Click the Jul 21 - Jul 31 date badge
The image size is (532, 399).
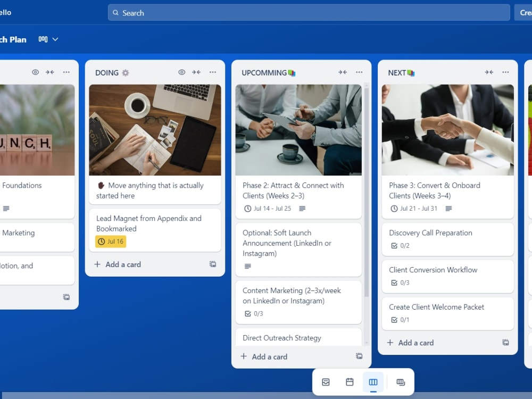[x=414, y=209]
